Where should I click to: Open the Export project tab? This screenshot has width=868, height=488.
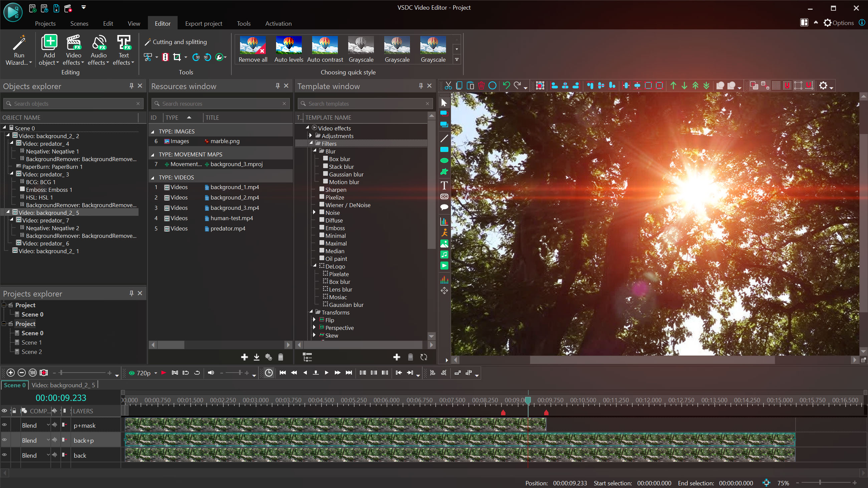click(x=204, y=23)
